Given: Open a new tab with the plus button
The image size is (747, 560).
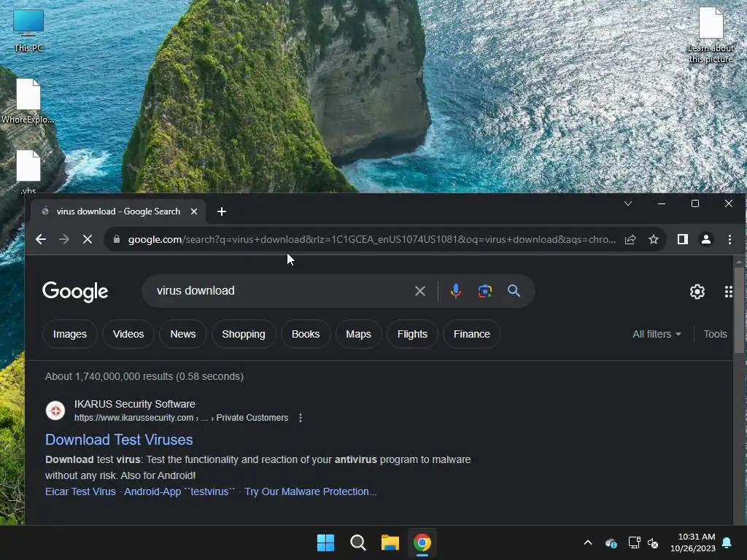Looking at the screenshot, I should tap(222, 211).
